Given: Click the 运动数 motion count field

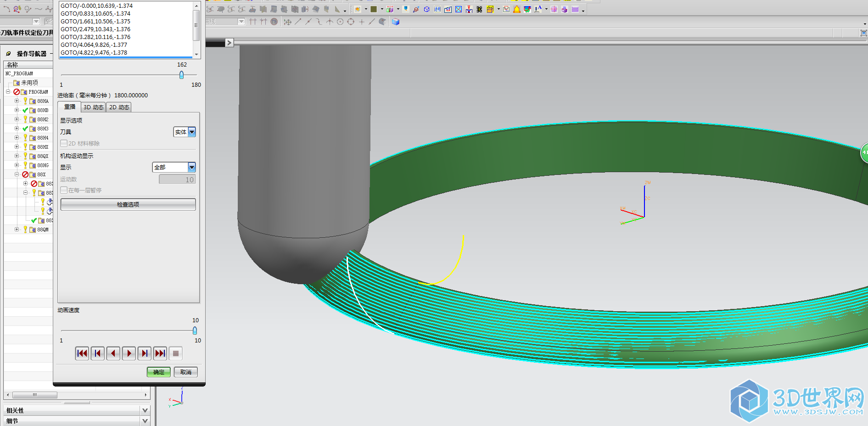Looking at the screenshot, I should [177, 179].
